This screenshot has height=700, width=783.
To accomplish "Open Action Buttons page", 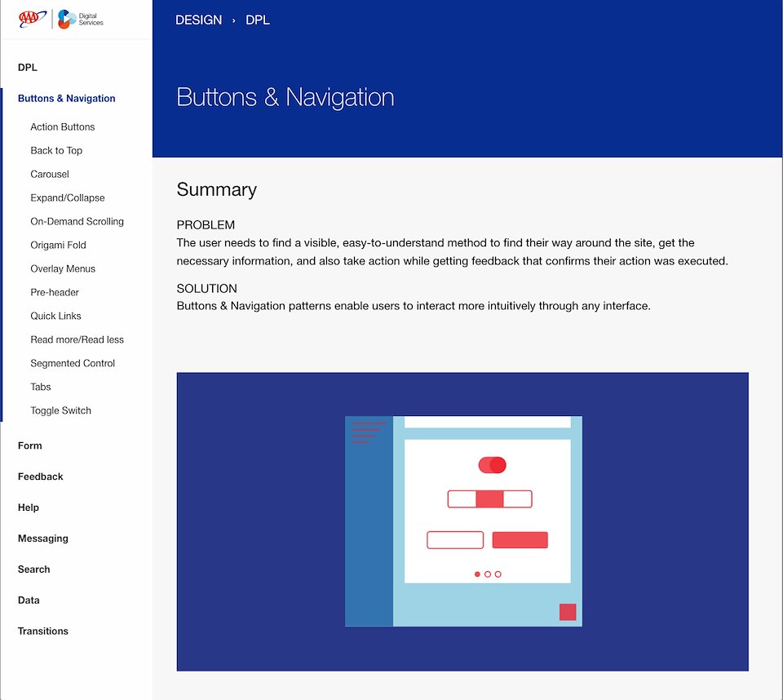I will [x=63, y=127].
